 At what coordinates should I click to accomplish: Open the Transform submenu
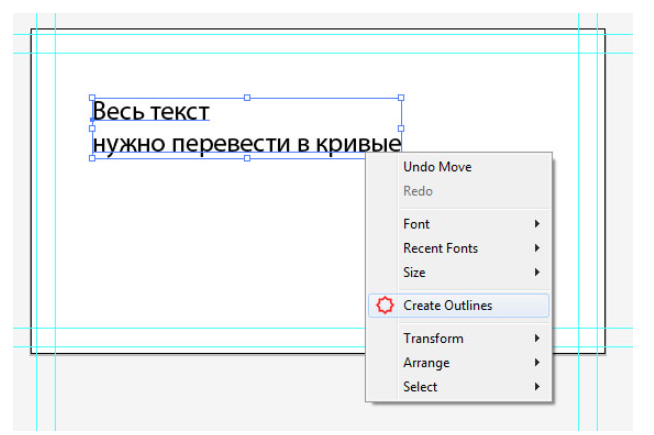pos(459,339)
